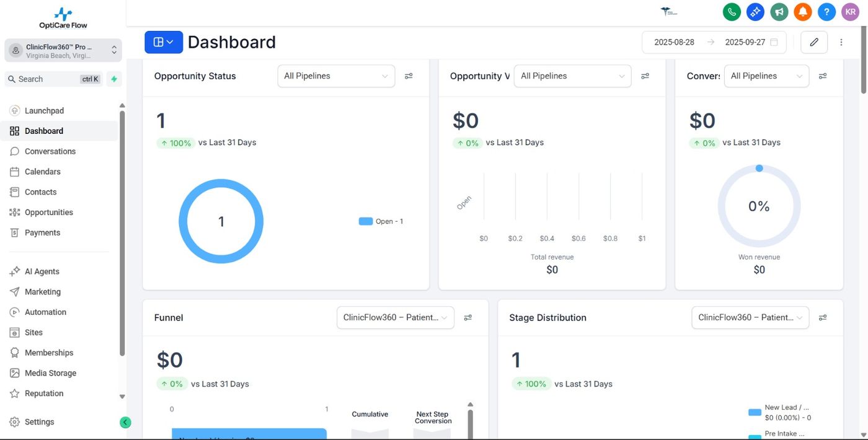Screen dimensions: 868x440
Task: Click the calendar icon in date range
Action: tap(774, 42)
